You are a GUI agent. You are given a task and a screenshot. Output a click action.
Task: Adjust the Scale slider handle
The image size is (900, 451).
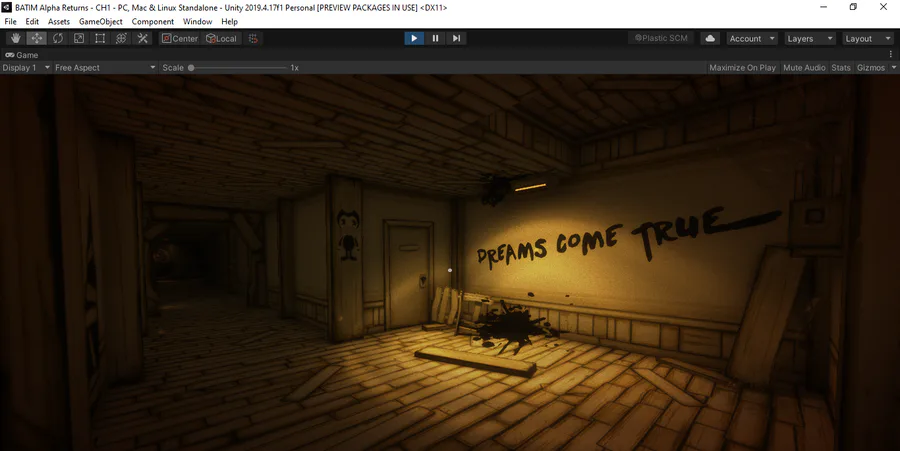click(191, 68)
